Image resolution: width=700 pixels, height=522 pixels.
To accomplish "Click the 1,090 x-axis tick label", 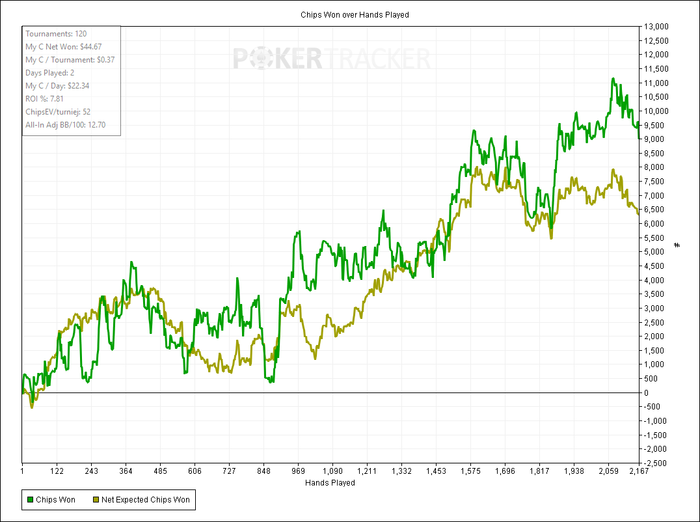I will (333, 471).
